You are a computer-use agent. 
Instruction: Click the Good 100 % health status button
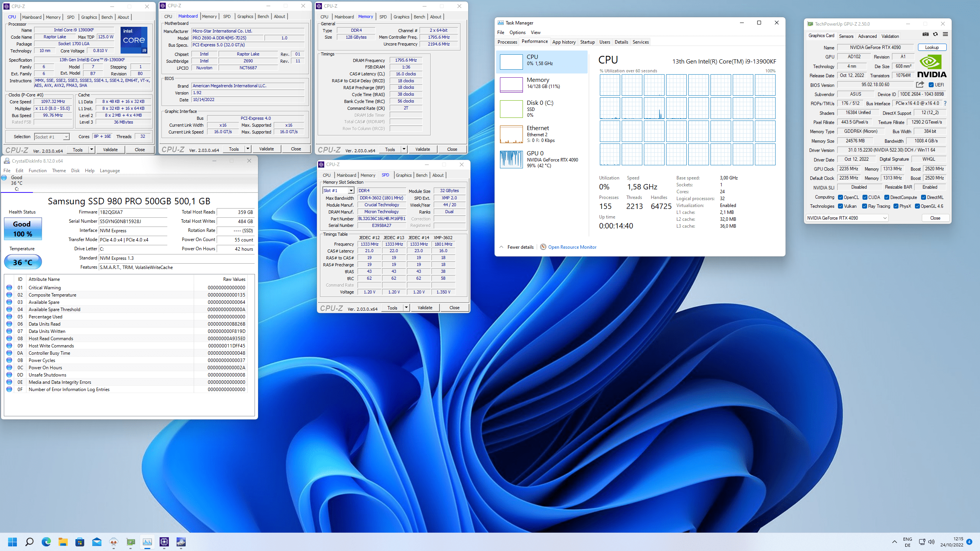coord(23,229)
